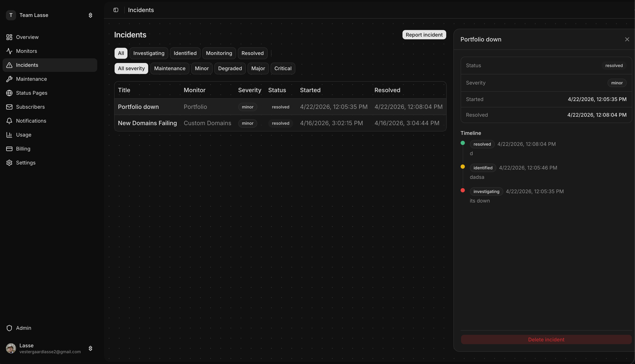Open the resolved status selector in the panel
The width and height of the screenshot is (635, 364).
tap(614, 65)
